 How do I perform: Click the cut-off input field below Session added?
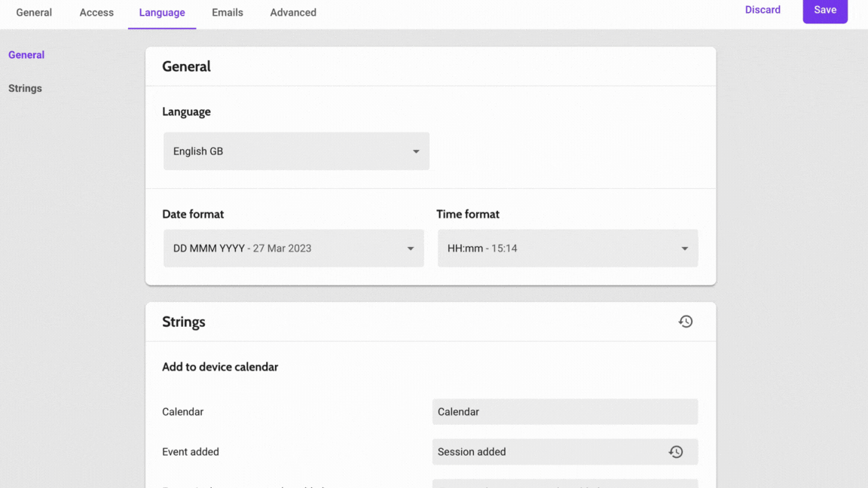tap(564, 483)
